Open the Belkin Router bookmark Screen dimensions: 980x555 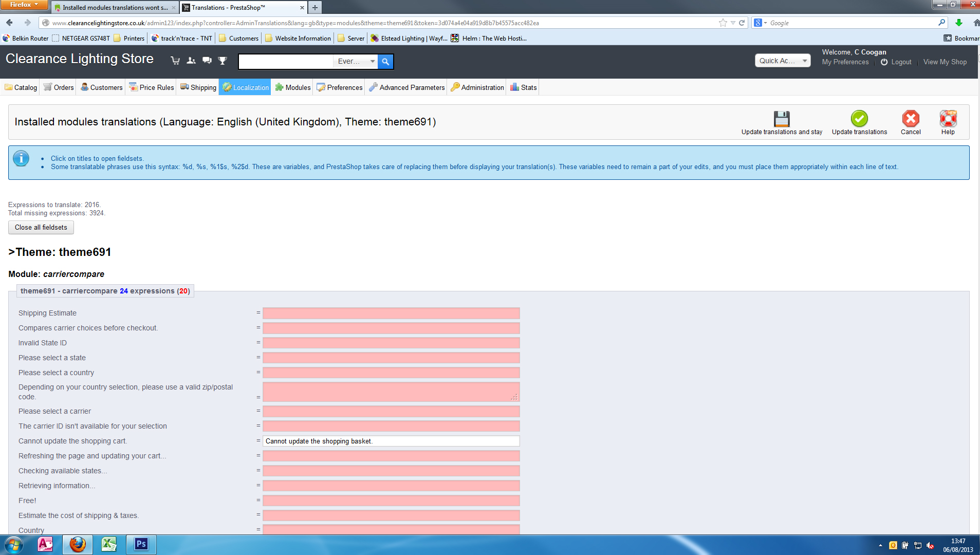point(25,39)
